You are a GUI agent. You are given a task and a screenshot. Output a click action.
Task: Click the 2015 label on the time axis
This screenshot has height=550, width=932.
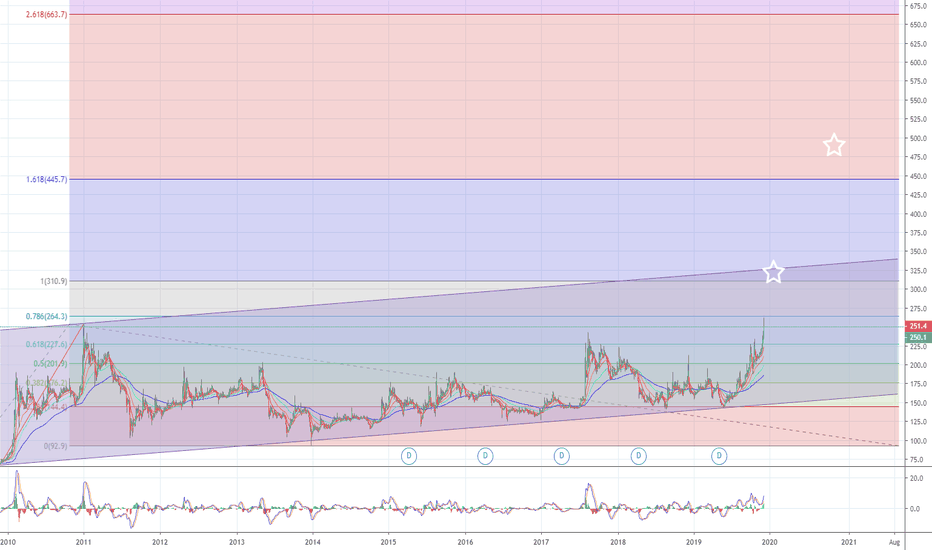point(389,542)
